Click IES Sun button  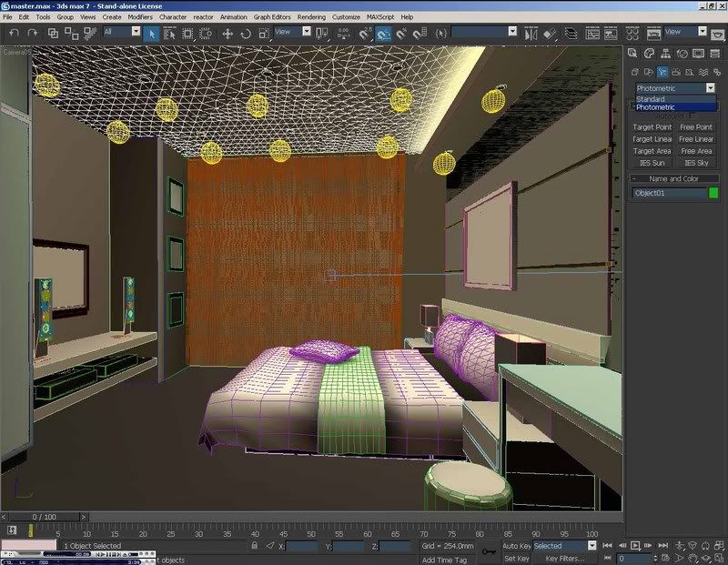pyautogui.click(x=652, y=163)
